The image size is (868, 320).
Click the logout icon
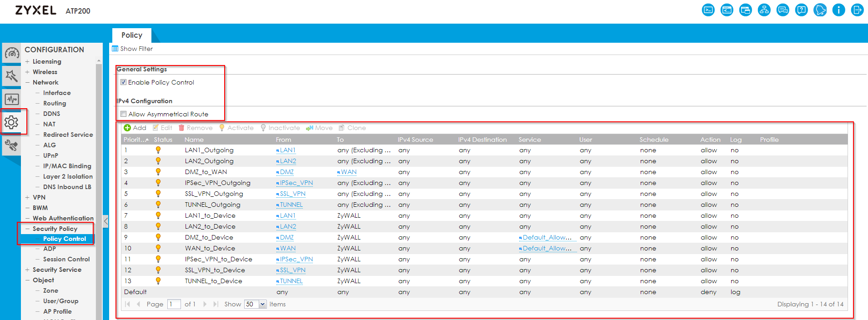coord(857,10)
